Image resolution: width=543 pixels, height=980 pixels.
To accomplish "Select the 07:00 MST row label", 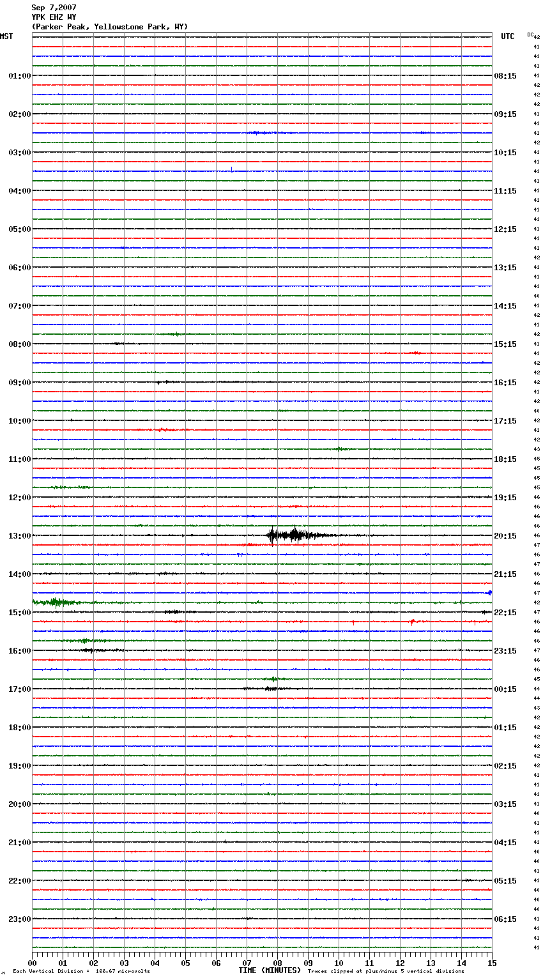I will click(x=20, y=306).
